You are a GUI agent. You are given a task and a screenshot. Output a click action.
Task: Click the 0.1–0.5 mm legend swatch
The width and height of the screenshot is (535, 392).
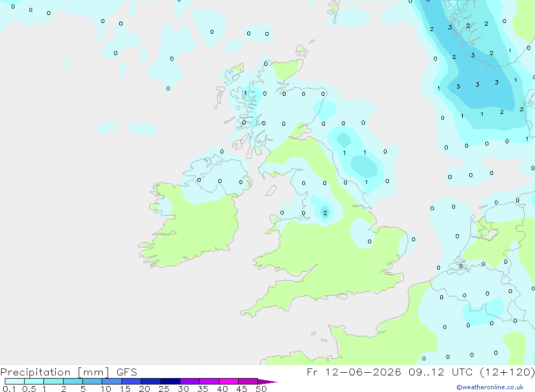coord(14,381)
